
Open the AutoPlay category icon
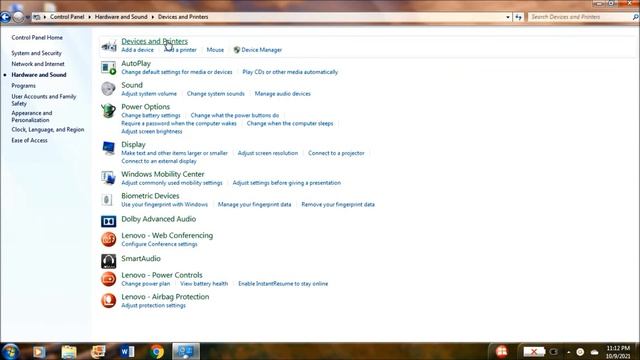pyautogui.click(x=109, y=68)
